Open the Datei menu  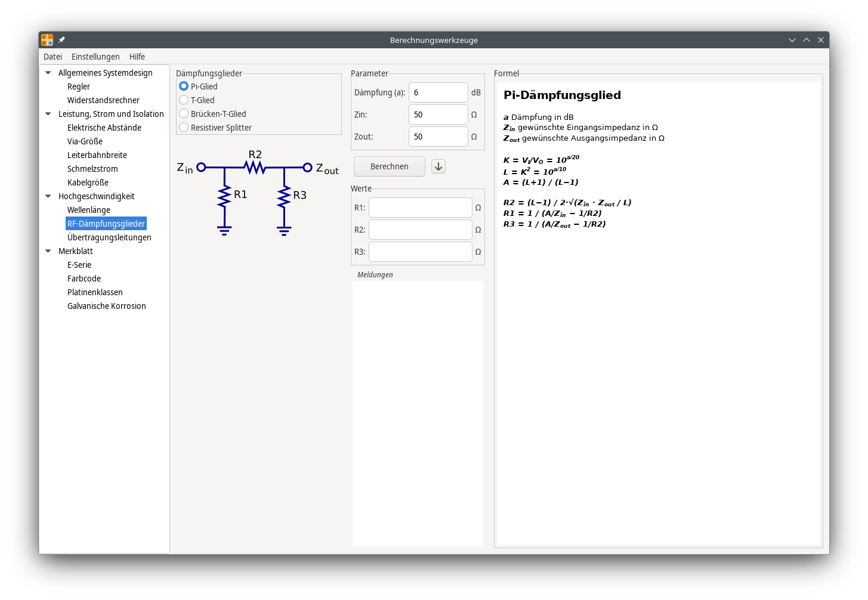(x=52, y=57)
